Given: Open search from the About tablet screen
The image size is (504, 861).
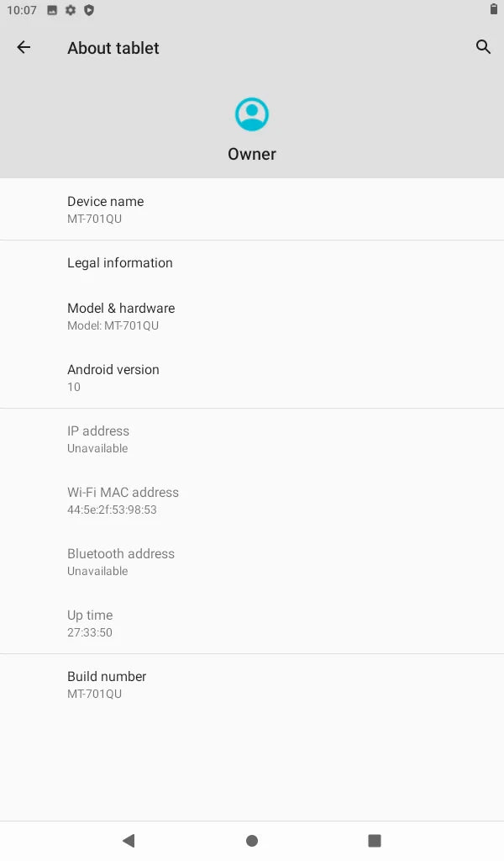Looking at the screenshot, I should 483,47.
